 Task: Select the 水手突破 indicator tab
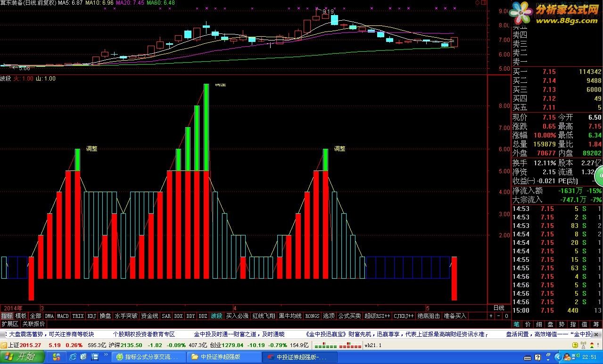[126, 316]
